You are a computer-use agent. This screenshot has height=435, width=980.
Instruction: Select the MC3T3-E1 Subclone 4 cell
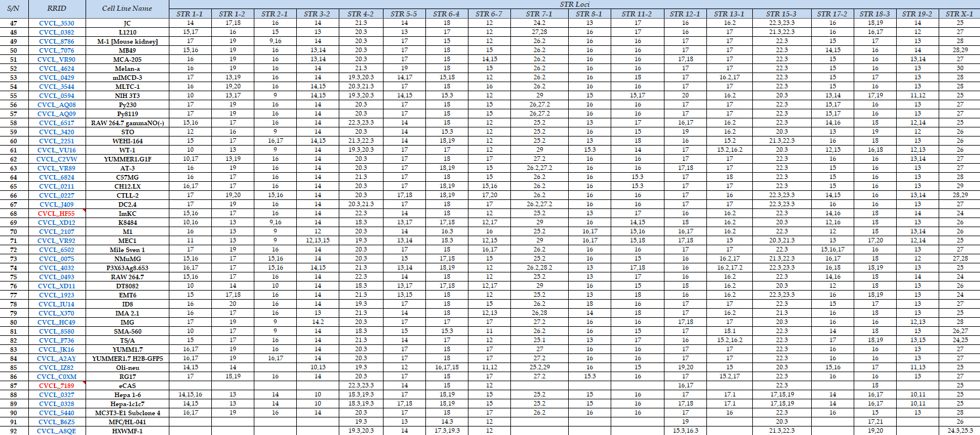127,413
